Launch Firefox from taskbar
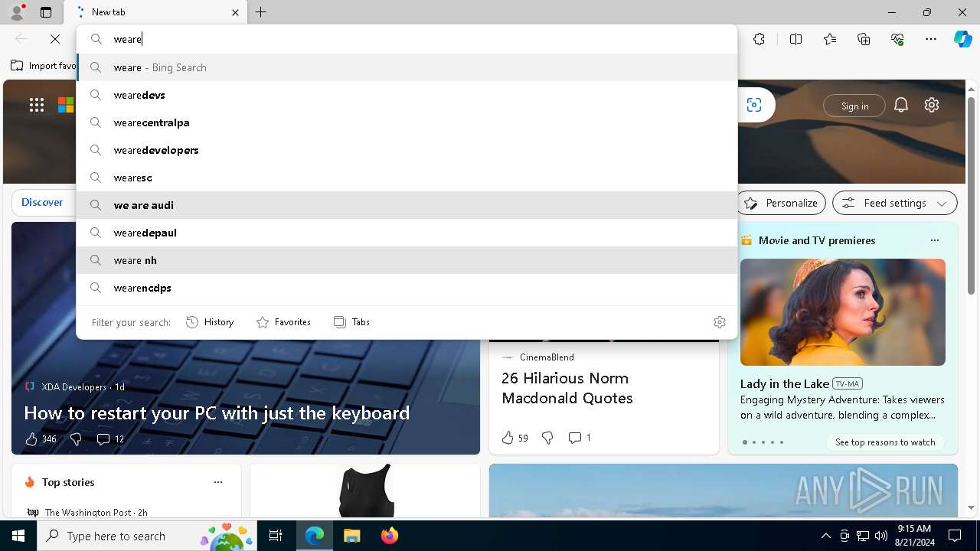Viewport: 980px width, 551px height. [389, 536]
